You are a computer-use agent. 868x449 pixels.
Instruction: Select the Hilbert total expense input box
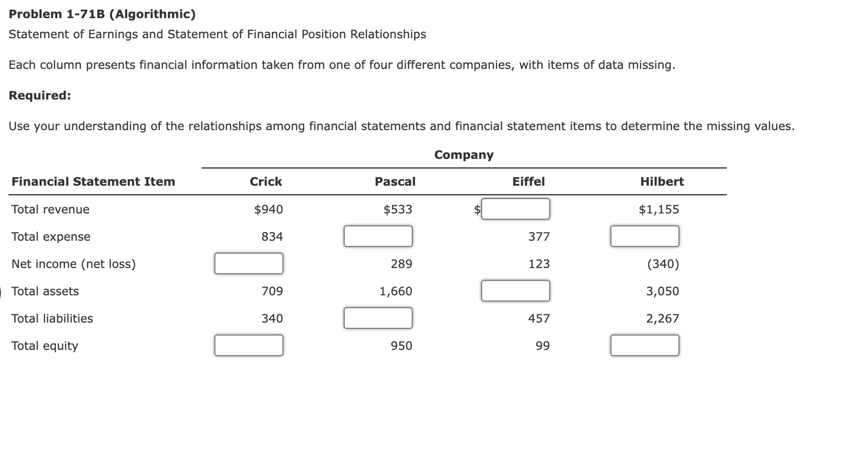pos(645,237)
